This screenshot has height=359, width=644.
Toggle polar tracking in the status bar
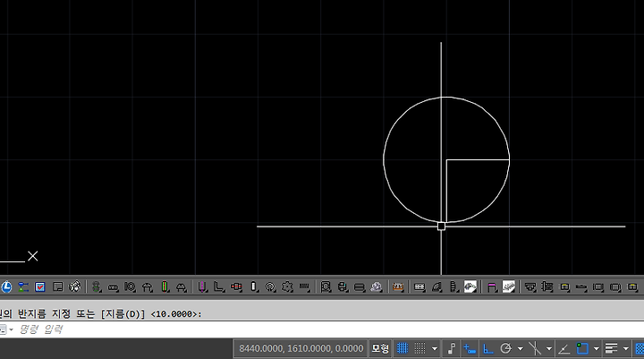tap(506, 349)
